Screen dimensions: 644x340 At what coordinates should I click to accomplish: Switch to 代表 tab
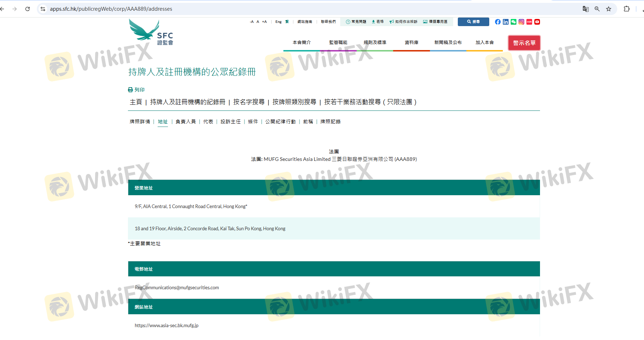[208, 122]
